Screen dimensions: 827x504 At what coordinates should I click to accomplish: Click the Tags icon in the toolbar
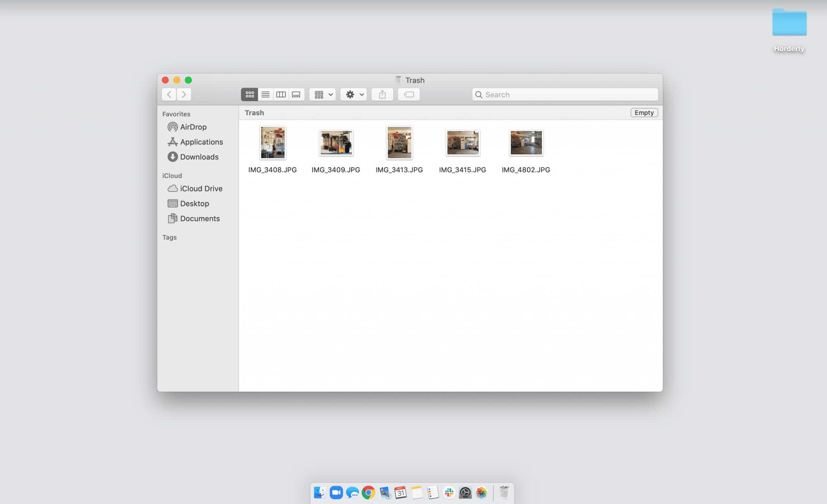pyautogui.click(x=409, y=94)
